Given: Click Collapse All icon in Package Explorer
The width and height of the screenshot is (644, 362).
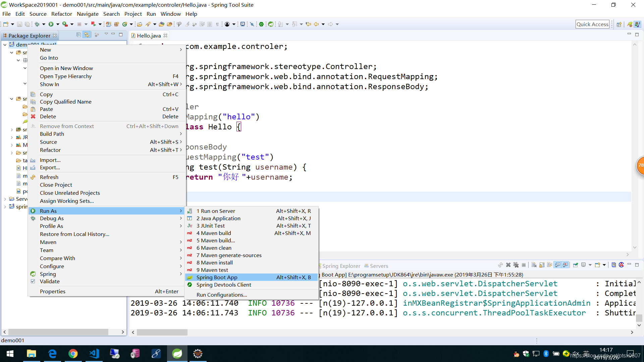Looking at the screenshot, I should coord(78,35).
